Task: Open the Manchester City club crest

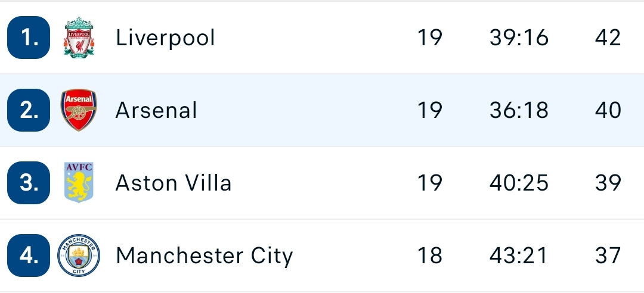Action: [79, 255]
